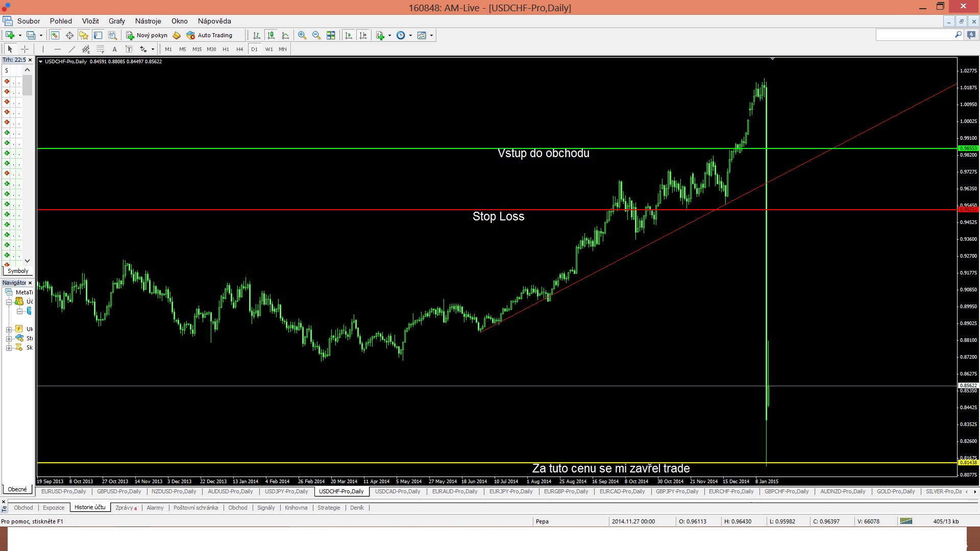The image size is (980, 551).
Task: Switch timeframe to M5
Action: [183, 49]
